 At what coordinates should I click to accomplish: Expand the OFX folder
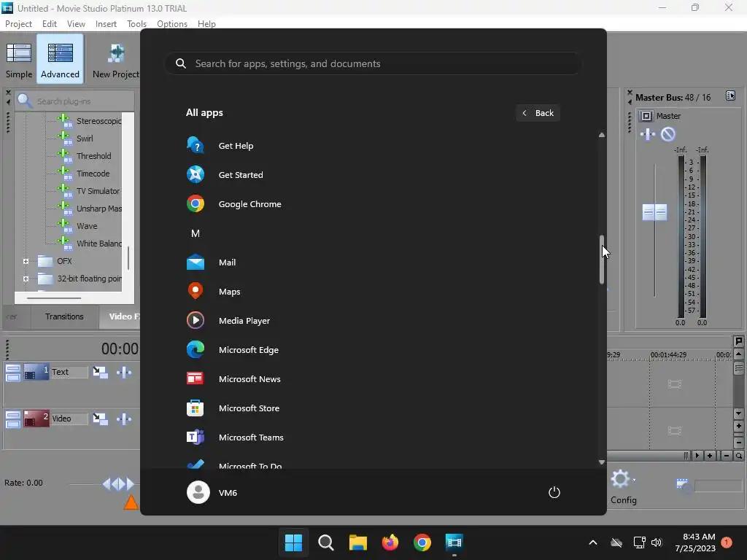[x=26, y=262]
